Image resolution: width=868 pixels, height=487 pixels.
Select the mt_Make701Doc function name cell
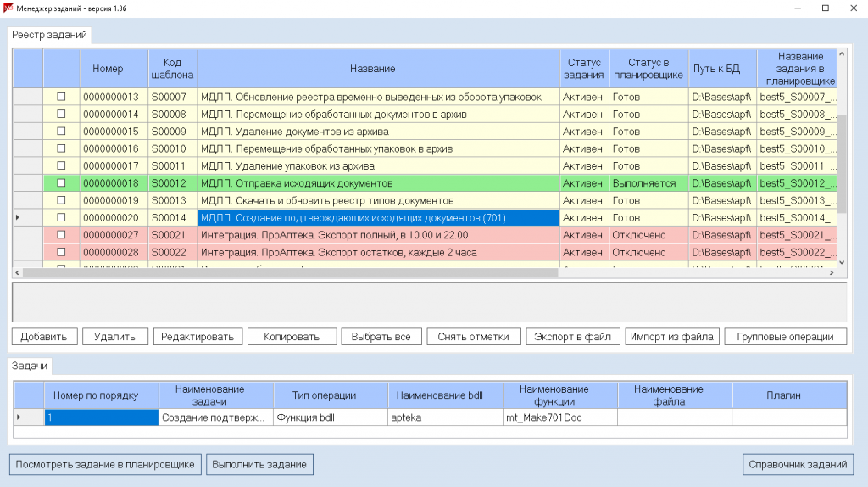pos(559,417)
